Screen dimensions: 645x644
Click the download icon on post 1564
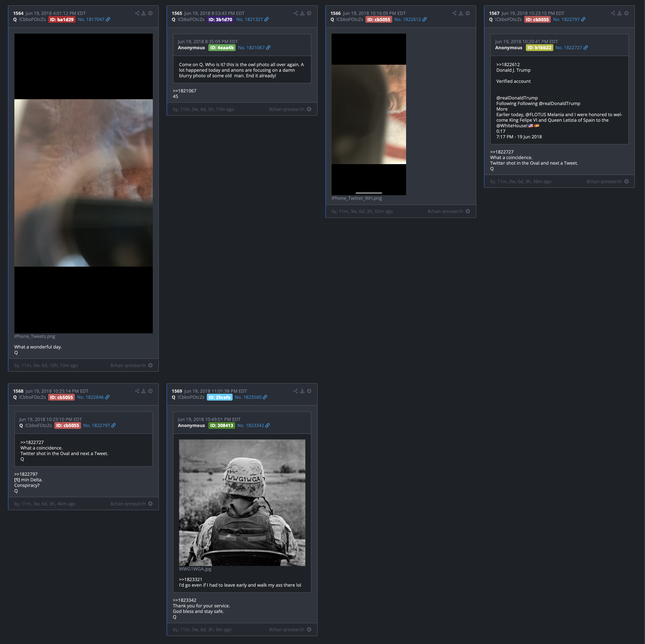click(143, 13)
